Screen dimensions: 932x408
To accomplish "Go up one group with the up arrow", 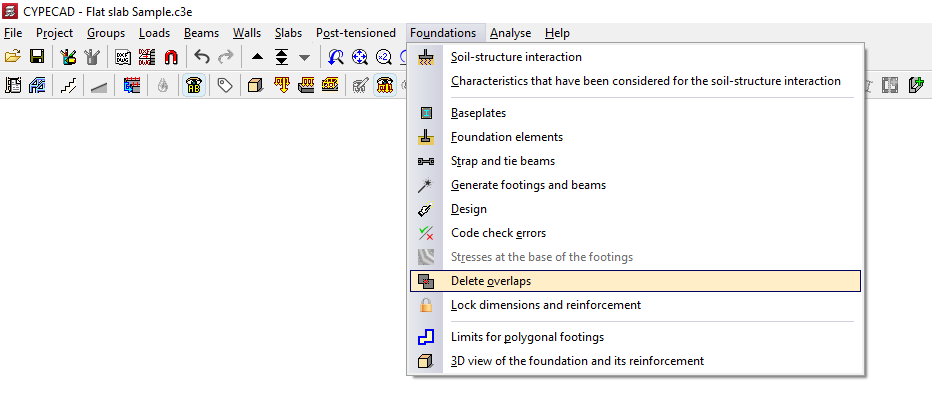I will click(x=257, y=57).
